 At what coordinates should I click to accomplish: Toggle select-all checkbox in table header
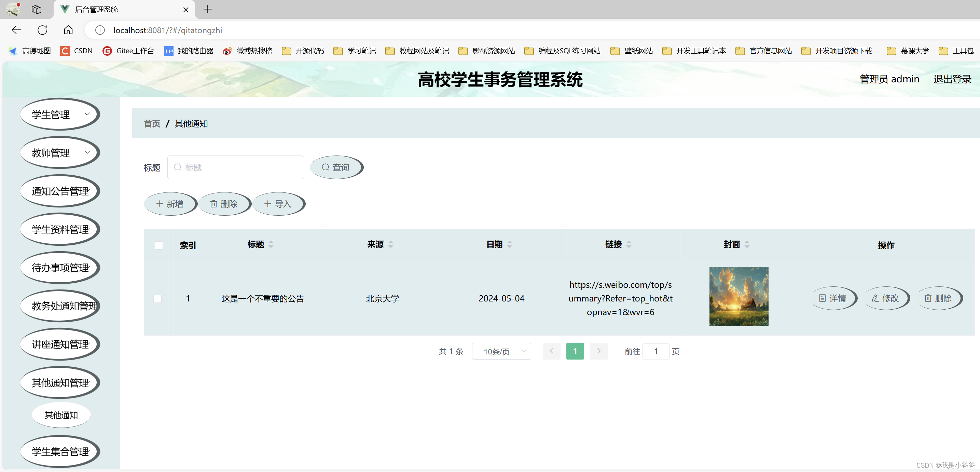point(158,245)
